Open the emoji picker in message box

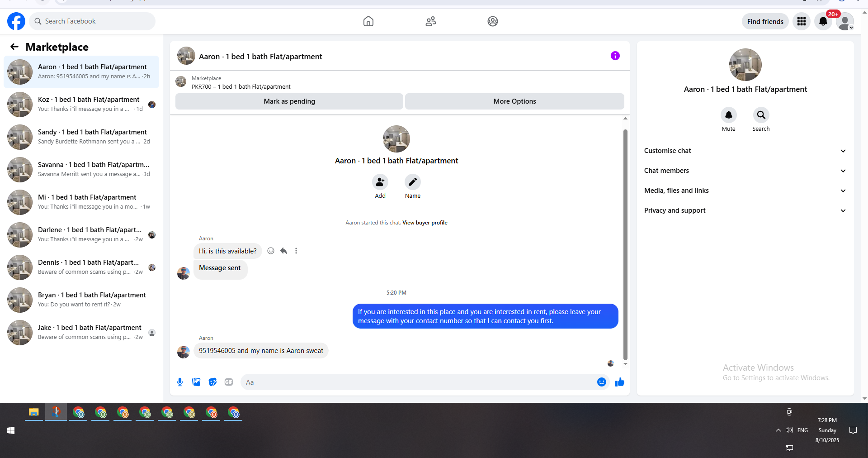(x=602, y=382)
